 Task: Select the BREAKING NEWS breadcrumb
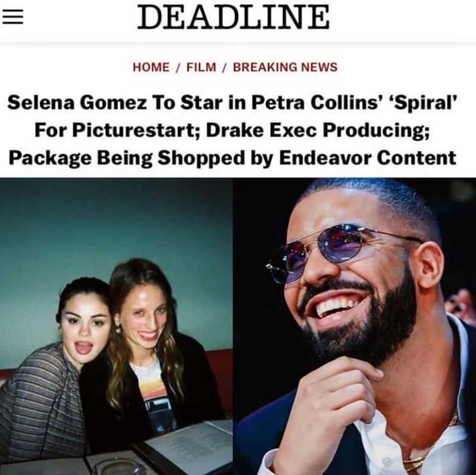point(285,67)
